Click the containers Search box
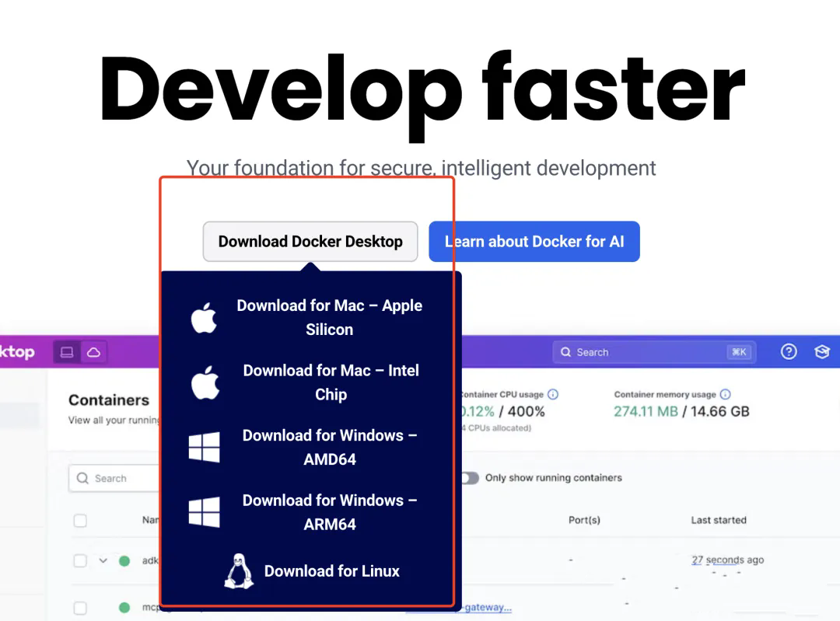The image size is (840, 621). point(114,478)
